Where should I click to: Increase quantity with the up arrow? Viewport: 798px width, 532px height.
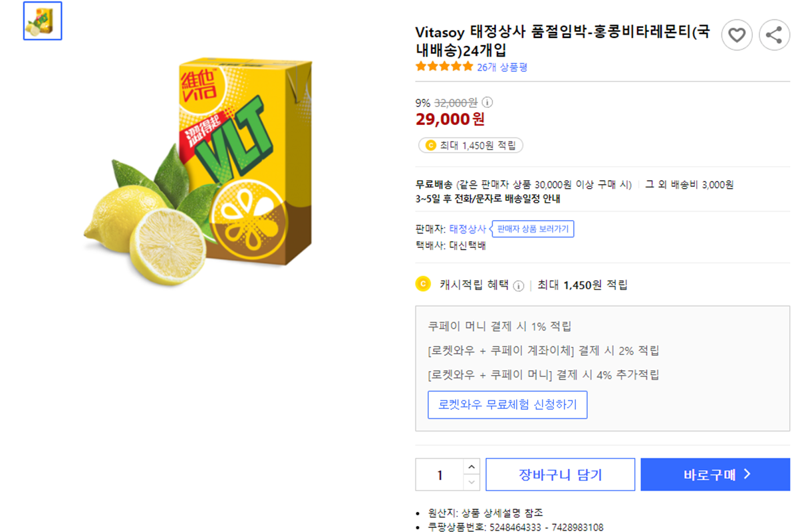click(x=471, y=467)
